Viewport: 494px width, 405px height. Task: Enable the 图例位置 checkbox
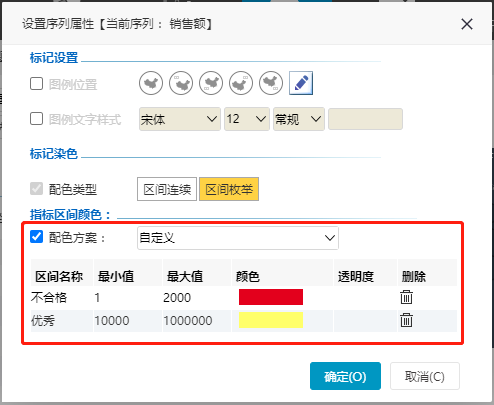click(x=36, y=84)
